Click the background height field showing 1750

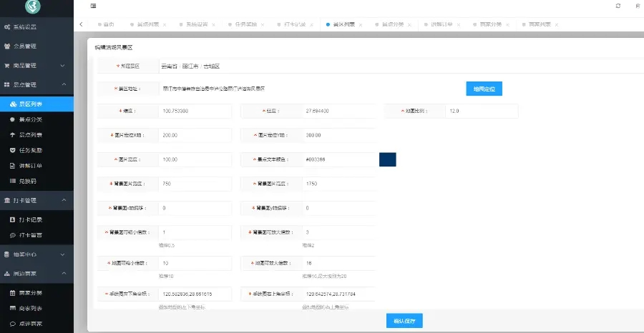click(338, 184)
